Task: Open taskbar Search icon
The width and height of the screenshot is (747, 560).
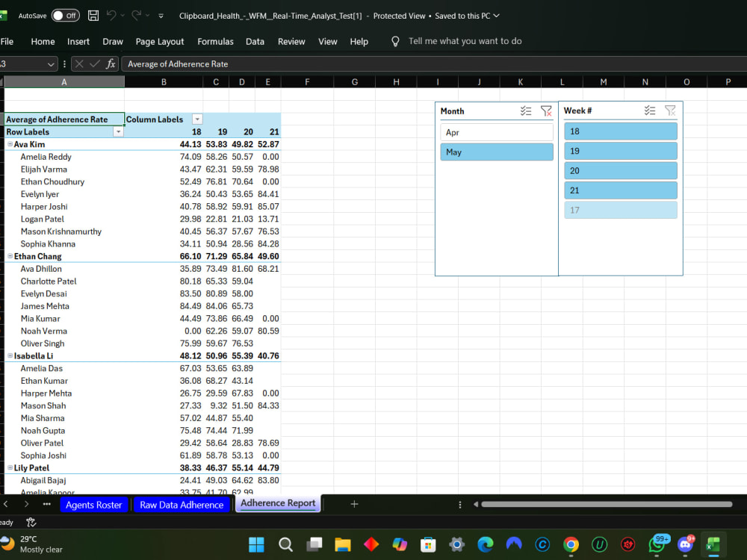Action: [285, 544]
